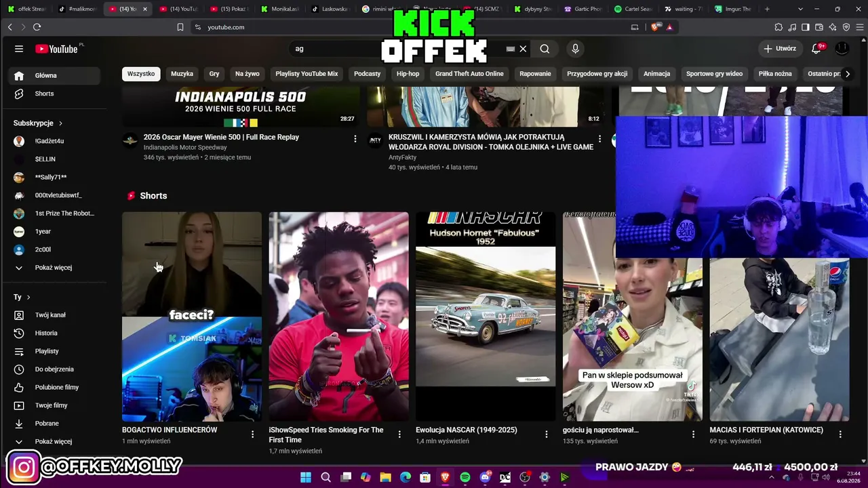Switch to the Gartic Phone browser tab
Image resolution: width=868 pixels, height=488 pixels.
coord(583,9)
